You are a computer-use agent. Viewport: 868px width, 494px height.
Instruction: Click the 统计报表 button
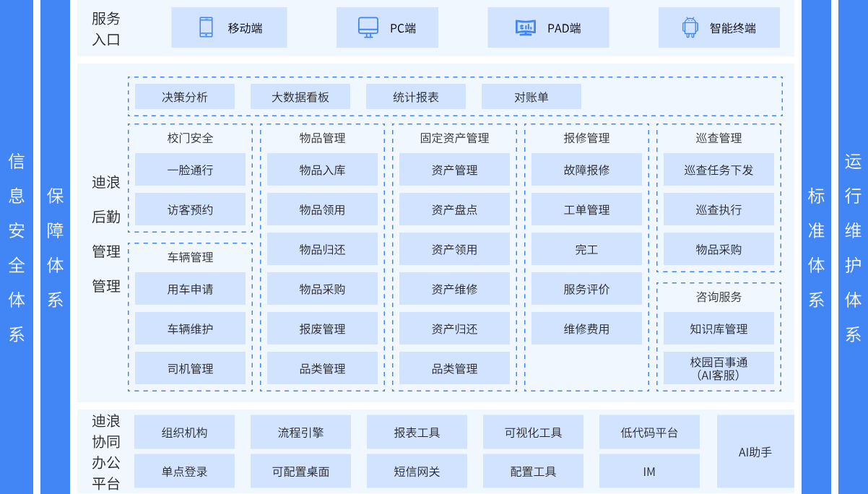pyautogui.click(x=416, y=97)
